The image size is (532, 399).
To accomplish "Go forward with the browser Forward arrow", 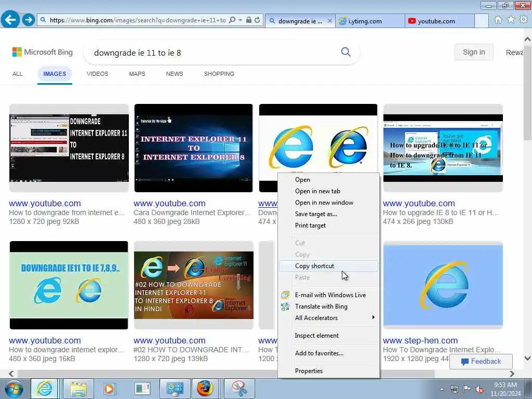I will click(x=29, y=20).
